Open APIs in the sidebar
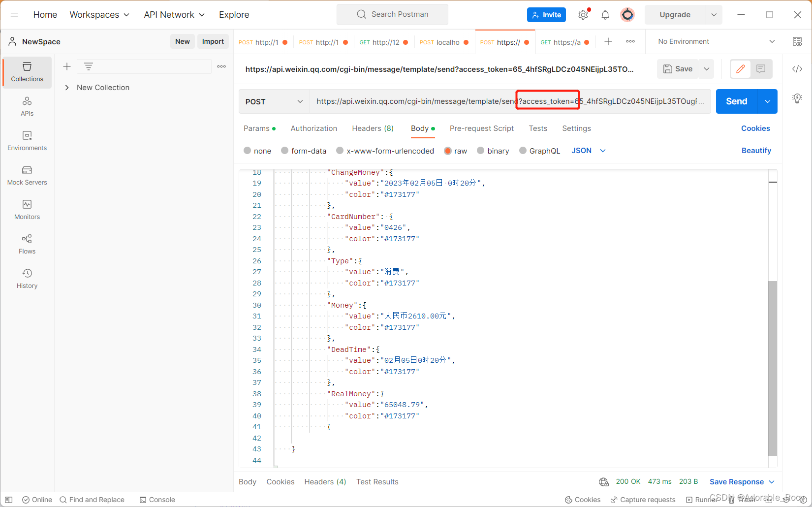This screenshot has height=507, width=812. pos(27,107)
